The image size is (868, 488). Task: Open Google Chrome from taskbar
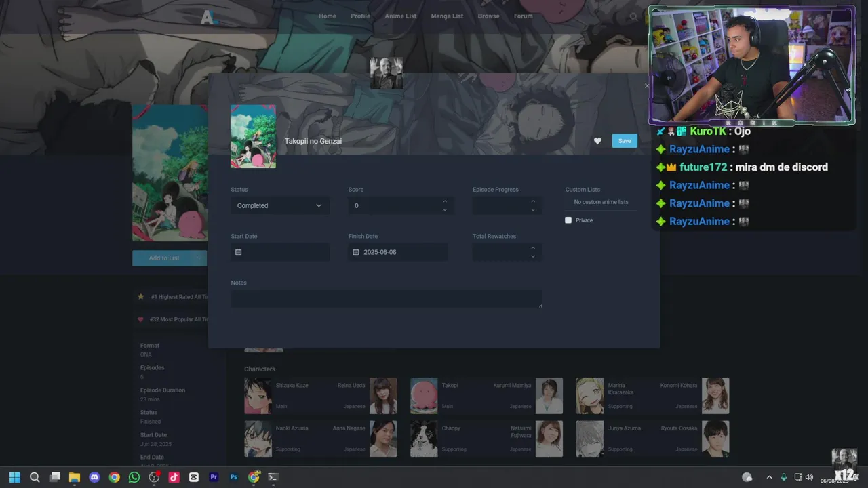click(115, 477)
